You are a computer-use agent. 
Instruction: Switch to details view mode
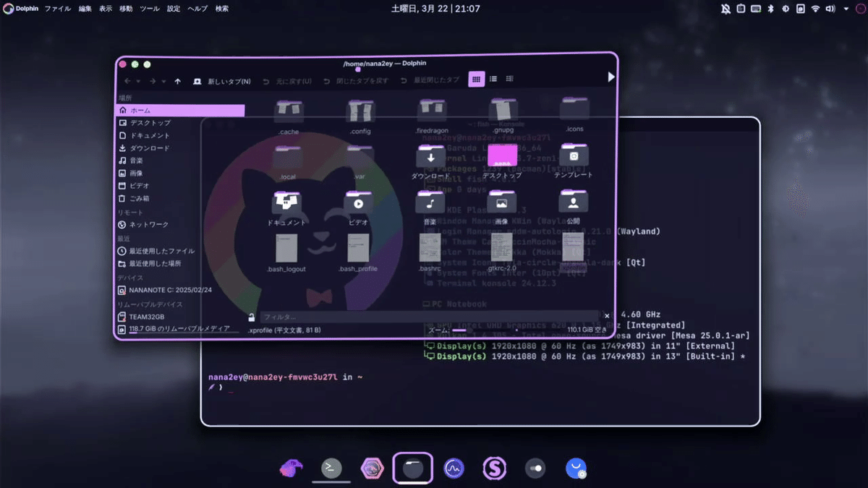tap(509, 79)
